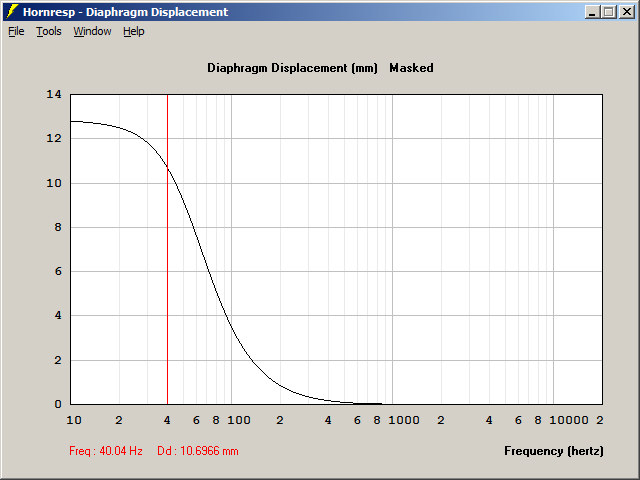Click the 12 value on displacement axis
Screen dimensions: 640x480
point(54,138)
